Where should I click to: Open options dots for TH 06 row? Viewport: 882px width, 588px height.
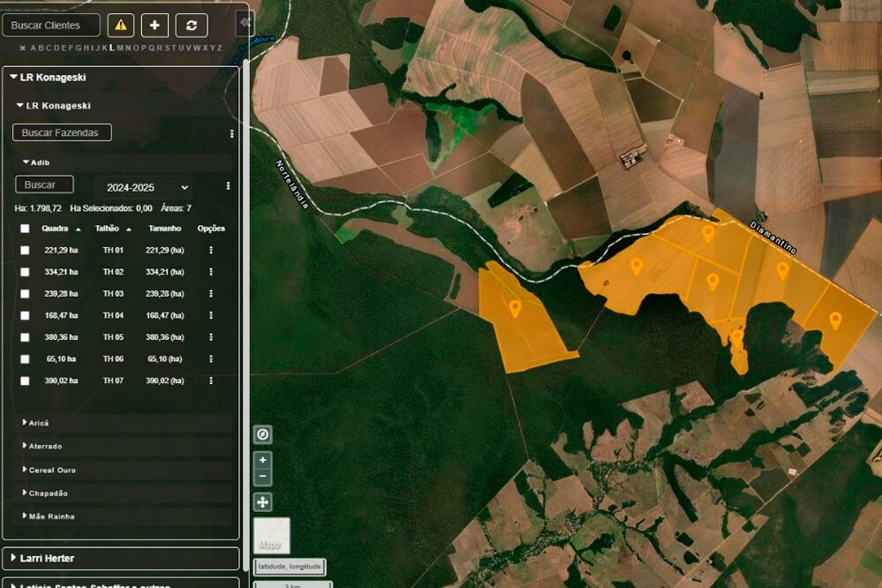point(211,359)
